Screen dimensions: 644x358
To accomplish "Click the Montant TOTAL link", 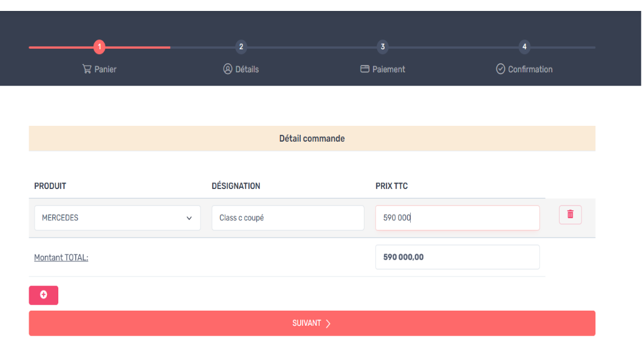I will (x=61, y=258).
